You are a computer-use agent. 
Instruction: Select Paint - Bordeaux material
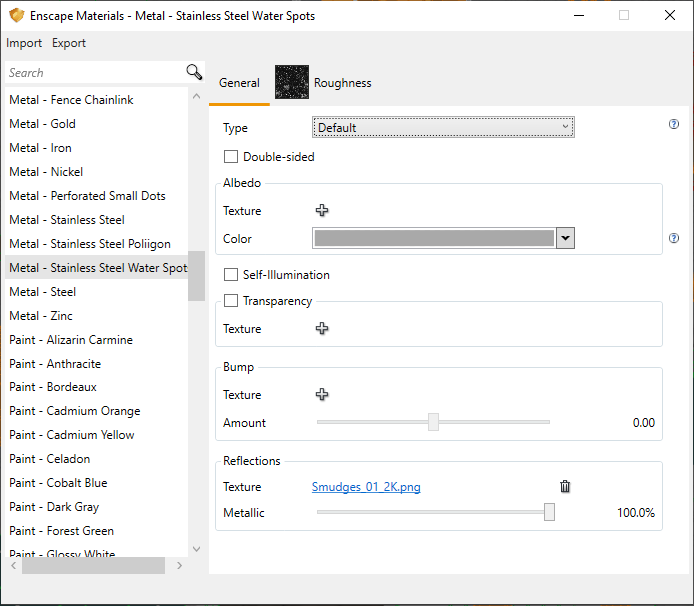96,386
